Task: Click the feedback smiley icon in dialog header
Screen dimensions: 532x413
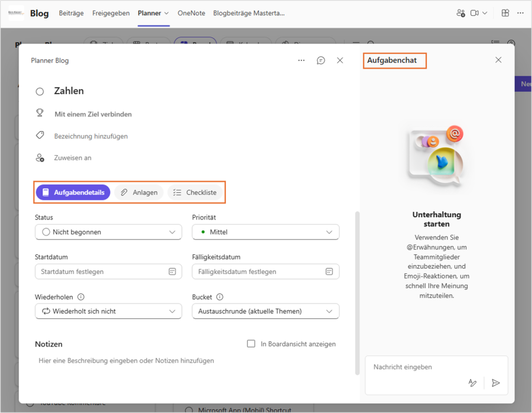Action: tap(320, 60)
